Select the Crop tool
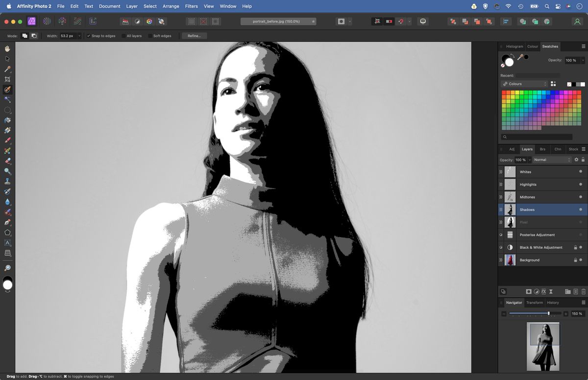The image size is (588, 380). (x=7, y=79)
